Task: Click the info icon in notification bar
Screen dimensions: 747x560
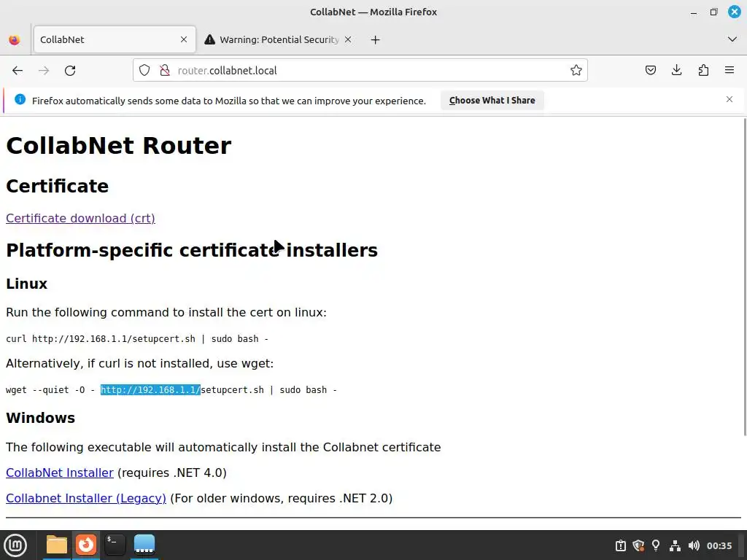Action: [x=20, y=99]
